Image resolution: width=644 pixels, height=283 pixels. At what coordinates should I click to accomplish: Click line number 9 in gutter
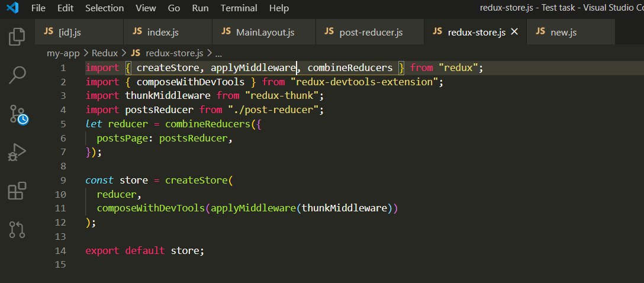(x=63, y=181)
